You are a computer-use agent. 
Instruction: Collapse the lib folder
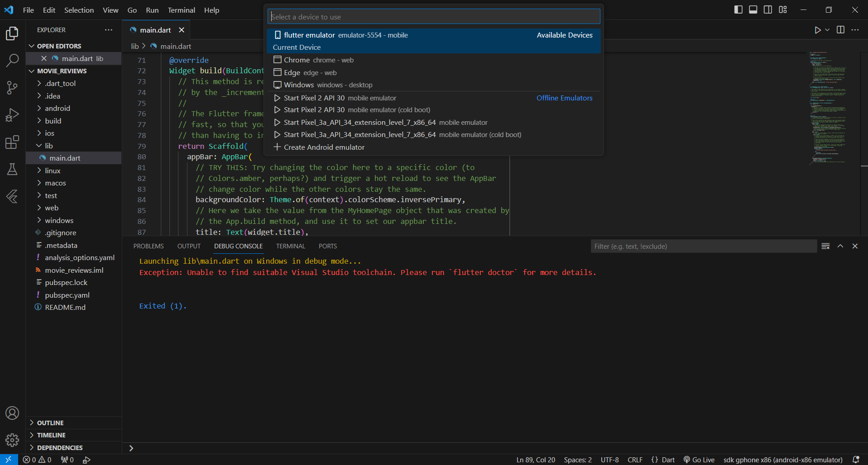point(73,146)
